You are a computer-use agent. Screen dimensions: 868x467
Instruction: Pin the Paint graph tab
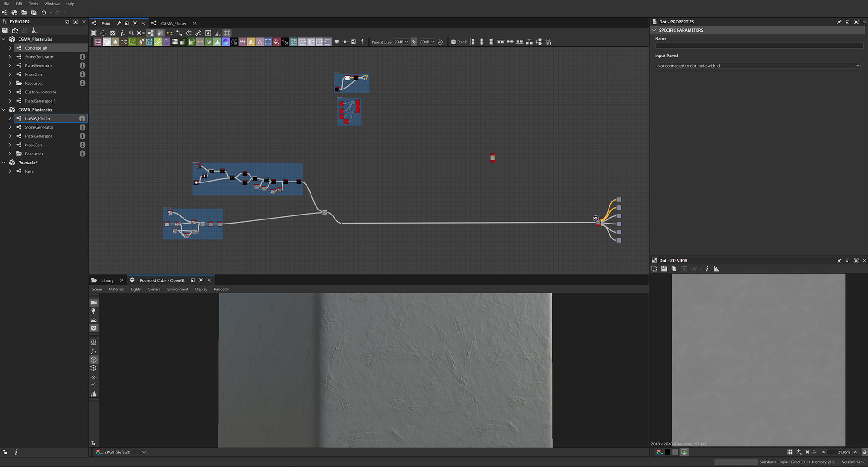pyautogui.click(x=118, y=23)
